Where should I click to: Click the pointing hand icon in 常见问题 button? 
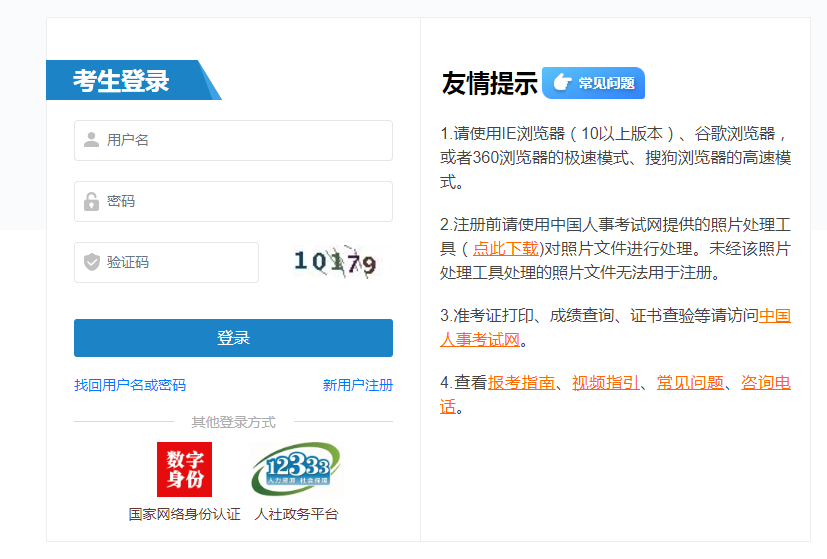(x=562, y=82)
